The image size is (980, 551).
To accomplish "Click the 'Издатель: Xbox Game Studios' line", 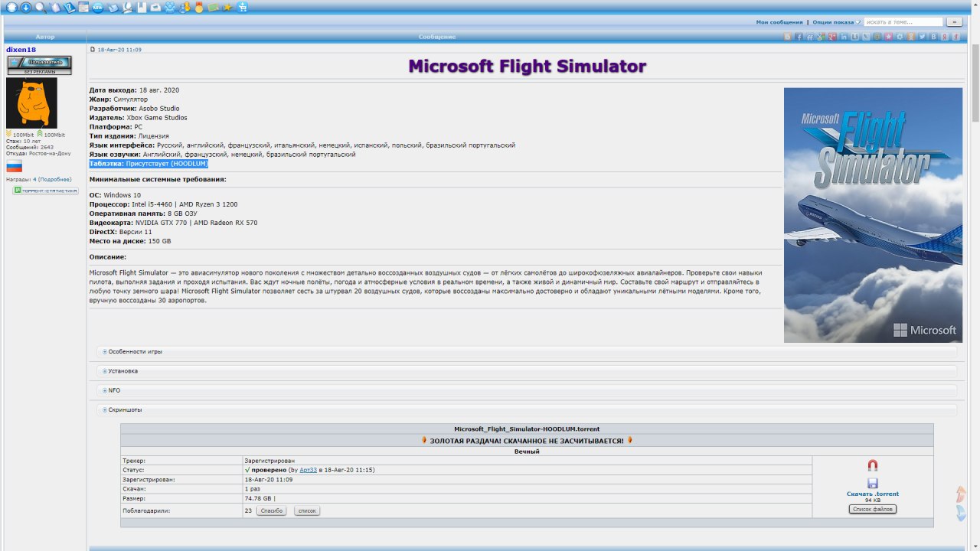I will [138, 118].
